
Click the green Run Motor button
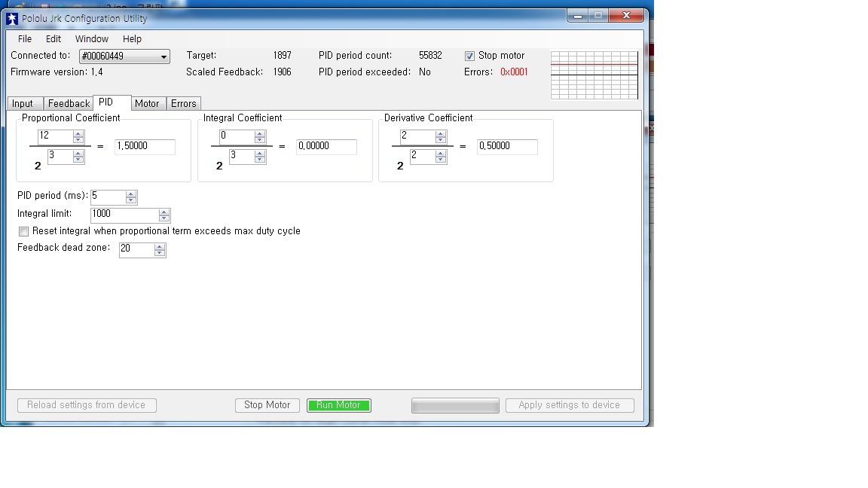[339, 405]
